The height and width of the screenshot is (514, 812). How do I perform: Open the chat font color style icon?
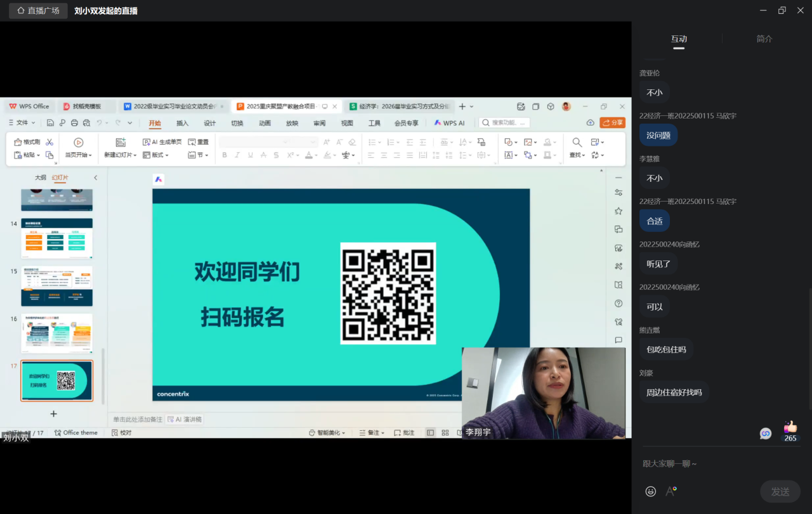point(671,491)
